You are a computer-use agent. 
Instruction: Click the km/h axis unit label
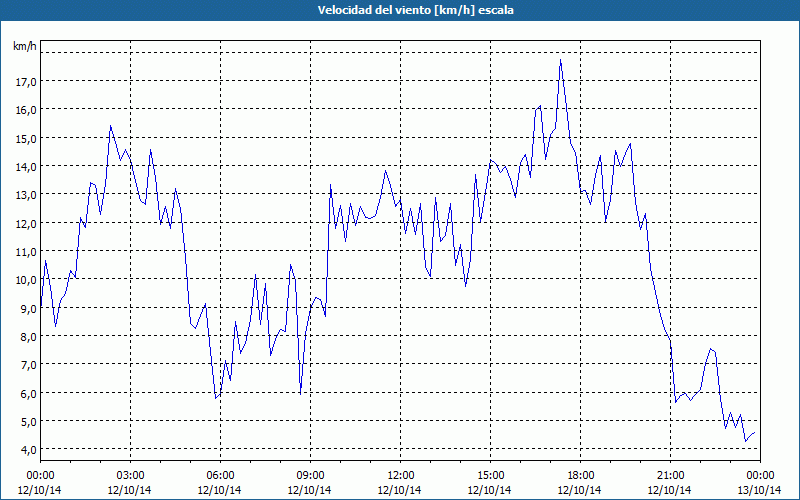click(24, 46)
